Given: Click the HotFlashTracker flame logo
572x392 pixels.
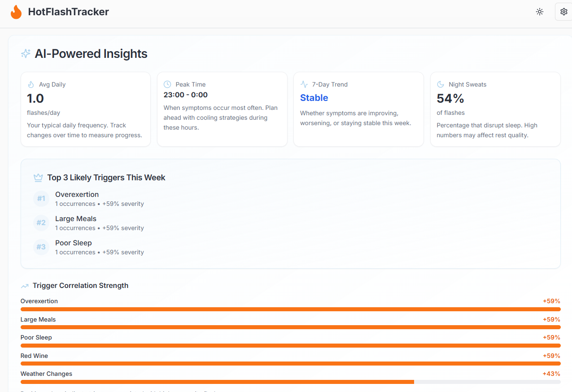Looking at the screenshot, I should pyautogui.click(x=16, y=12).
